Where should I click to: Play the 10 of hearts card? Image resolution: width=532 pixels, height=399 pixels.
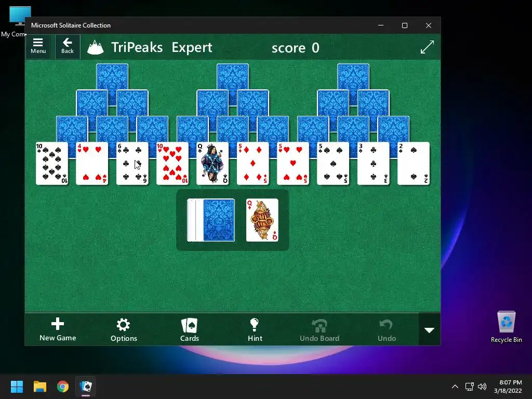pos(172,163)
